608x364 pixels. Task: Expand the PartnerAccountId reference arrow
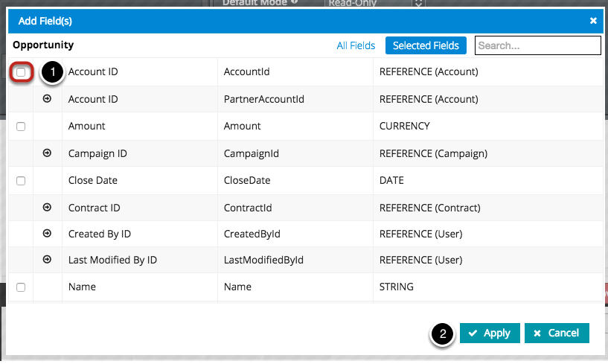[x=48, y=99]
